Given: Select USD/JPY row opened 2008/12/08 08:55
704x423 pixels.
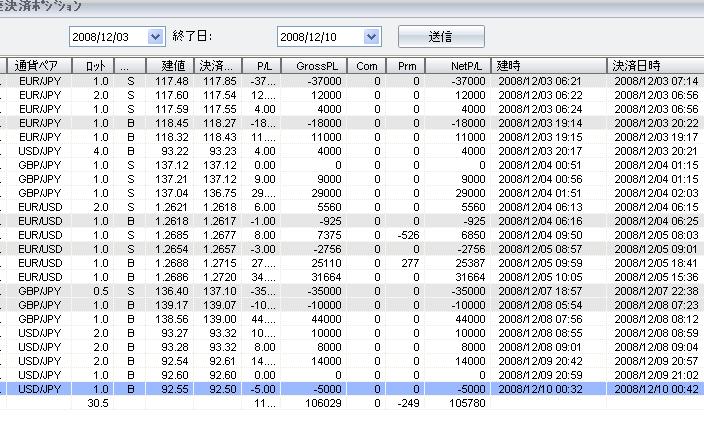Looking at the screenshot, I should (352, 333).
